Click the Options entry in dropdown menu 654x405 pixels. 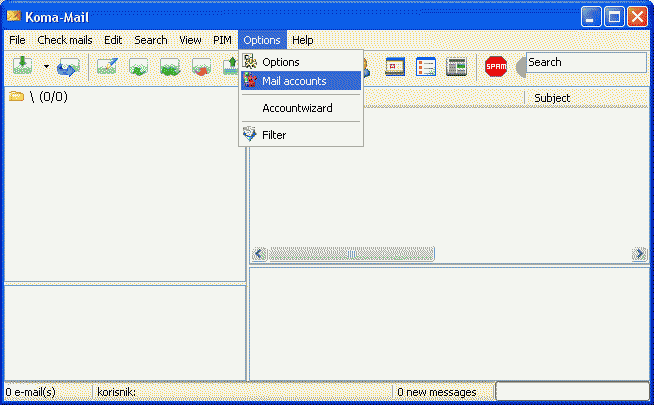(x=280, y=62)
